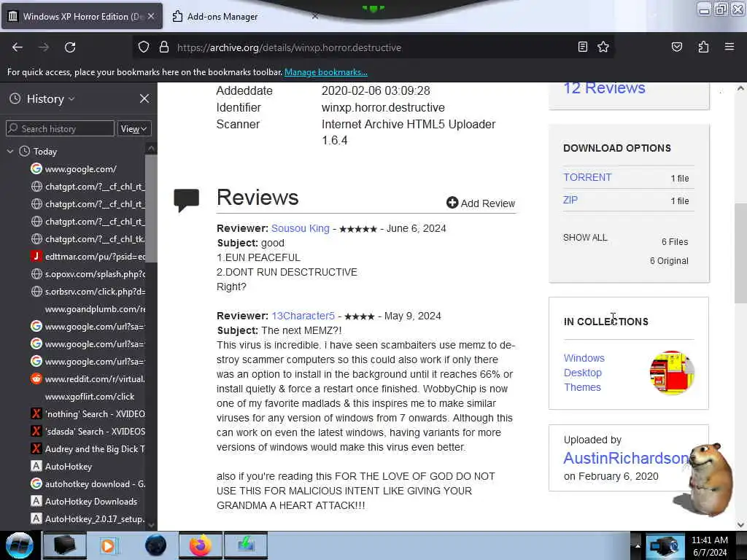Close the Add-ons Manager tab

coord(315,16)
